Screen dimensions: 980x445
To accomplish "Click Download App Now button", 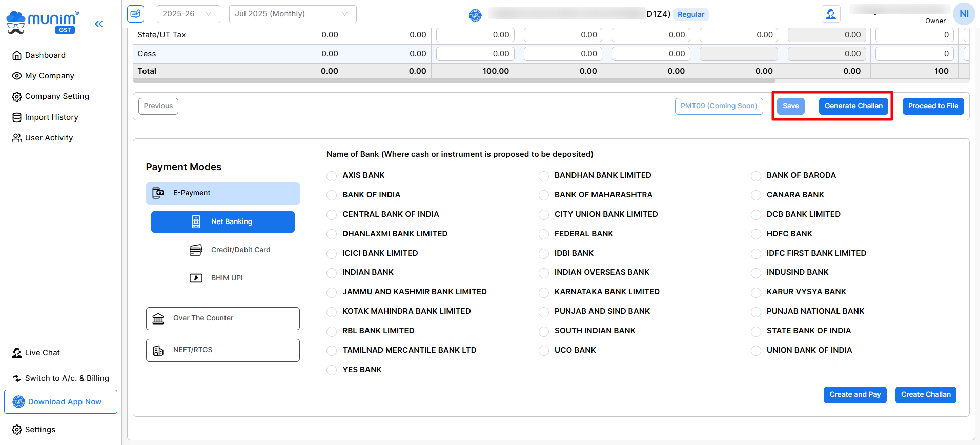I will click(x=60, y=402).
